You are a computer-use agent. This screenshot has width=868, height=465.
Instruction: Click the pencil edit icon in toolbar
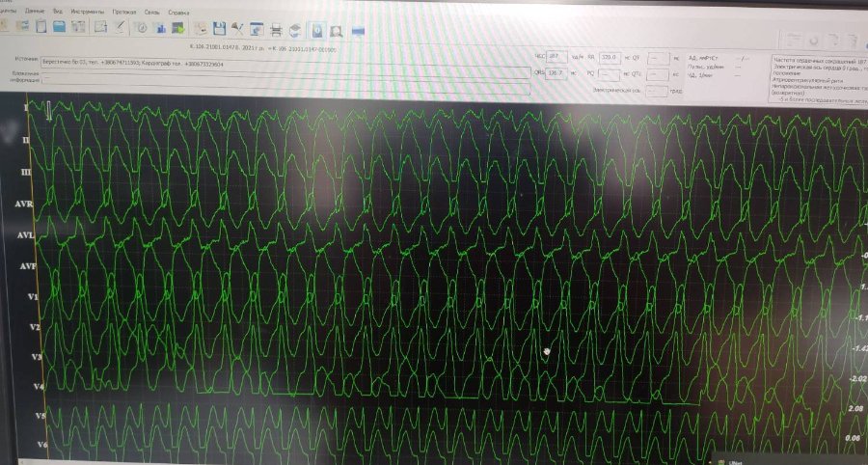tap(119, 28)
